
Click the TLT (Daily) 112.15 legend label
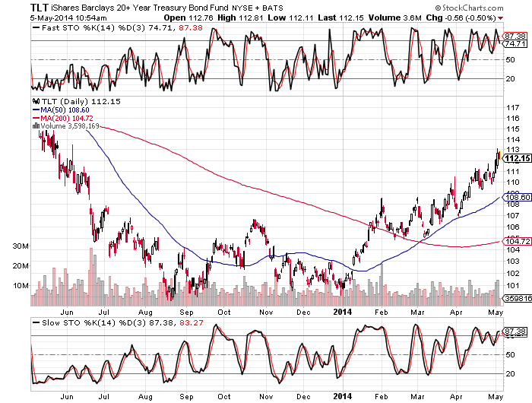click(81, 102)
